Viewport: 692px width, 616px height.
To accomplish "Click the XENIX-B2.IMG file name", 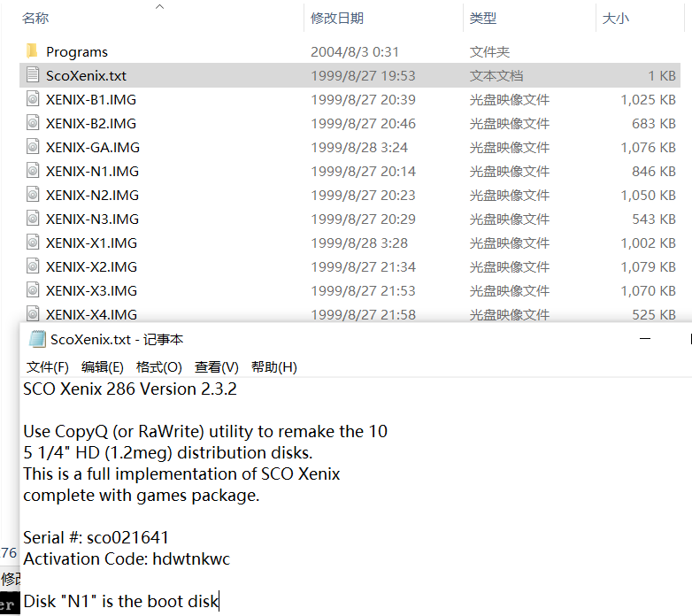I will click(x=91, y=123).
